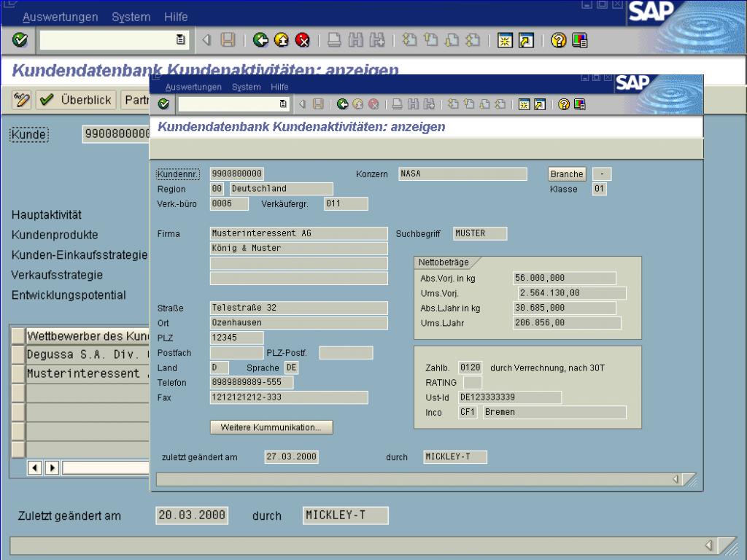Image resolution: width=747 pixels, height=560 pixels.
Task: Click the Konzern field containing NASA
Action: 462,174
